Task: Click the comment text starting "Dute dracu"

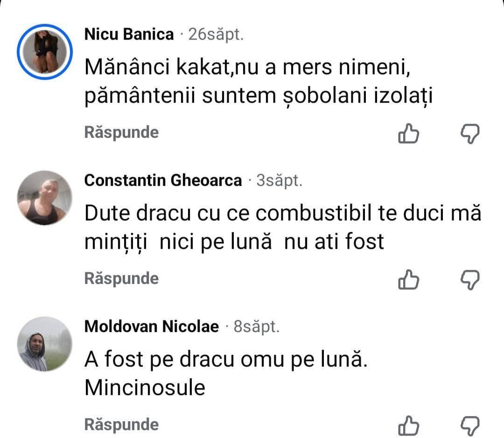Action: pos(282,228)
